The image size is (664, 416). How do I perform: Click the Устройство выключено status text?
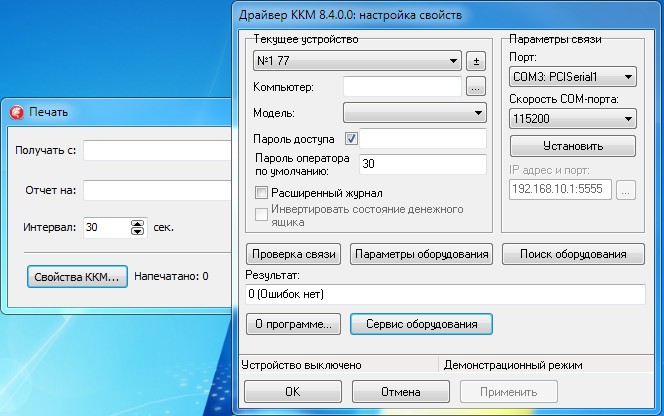pyautogui.click(x=301, y=365)
